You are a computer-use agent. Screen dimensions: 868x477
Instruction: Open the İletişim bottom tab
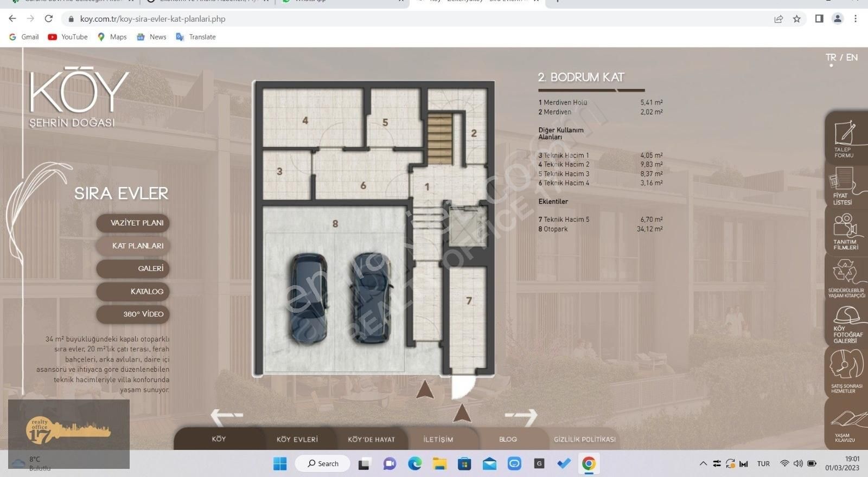pyautogui.click(x=438, y=439)
